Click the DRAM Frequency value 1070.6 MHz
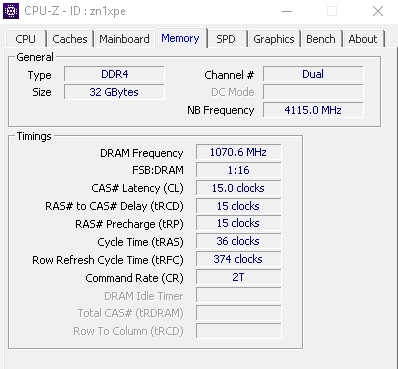Viewport: 398px width, 369px height. (238, 152)
